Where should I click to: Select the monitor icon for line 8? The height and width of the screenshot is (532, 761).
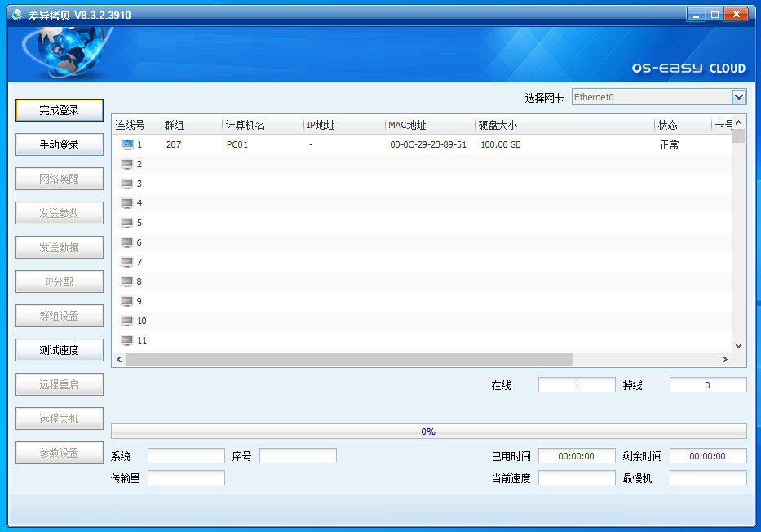pyautogui.click(x=127, y=282)
